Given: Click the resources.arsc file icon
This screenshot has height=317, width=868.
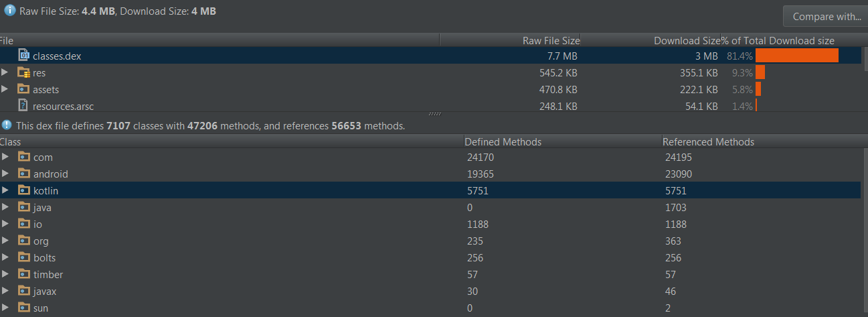Looking at the screenshot, I should coord(23,105).
